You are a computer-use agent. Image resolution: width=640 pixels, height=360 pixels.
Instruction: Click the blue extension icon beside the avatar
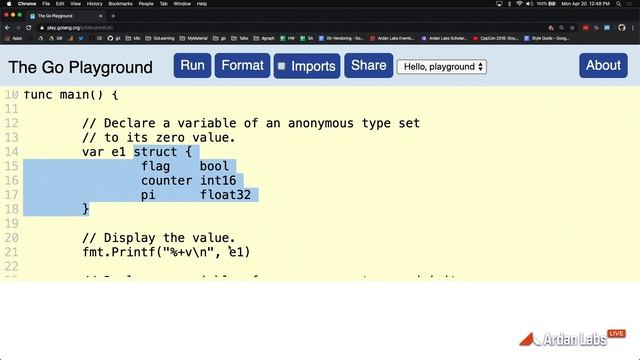click(607, 28)
